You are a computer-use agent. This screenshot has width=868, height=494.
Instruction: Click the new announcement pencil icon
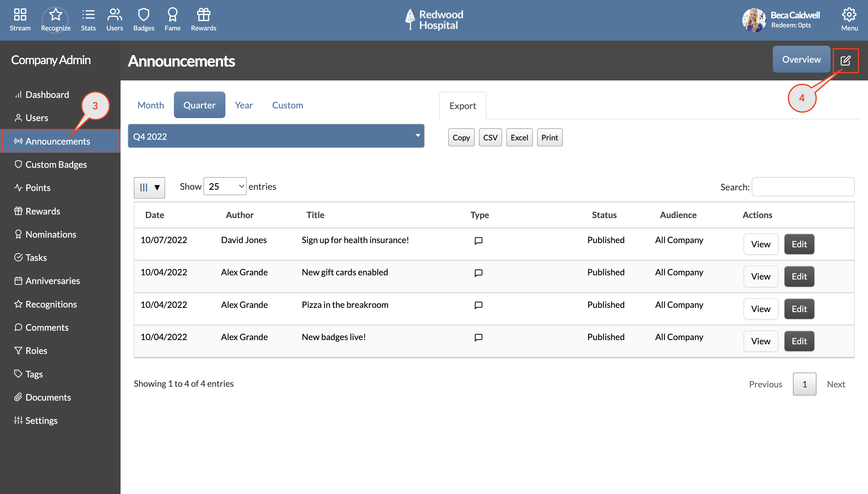(x=846, y=60)
